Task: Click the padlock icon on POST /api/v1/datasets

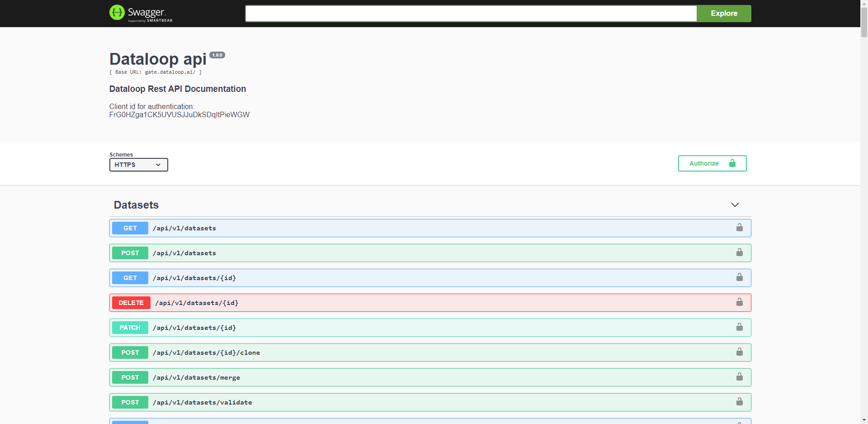Action: pyautogui.click(x=740, y=252)
